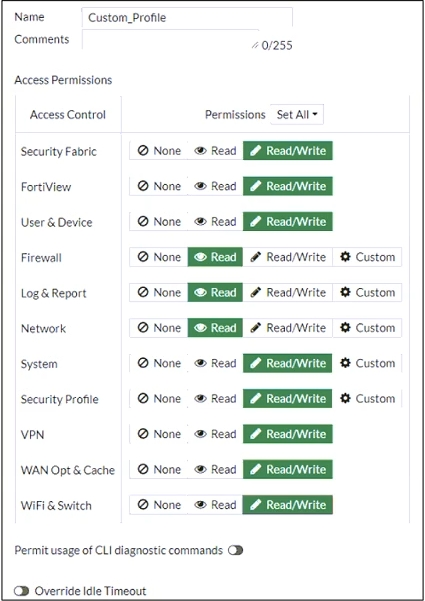The height and width of the screenshot is (601, 425).
Task: Set Security Fabric to eye Read
Action: pyautogui.click(x=215, y=151)
